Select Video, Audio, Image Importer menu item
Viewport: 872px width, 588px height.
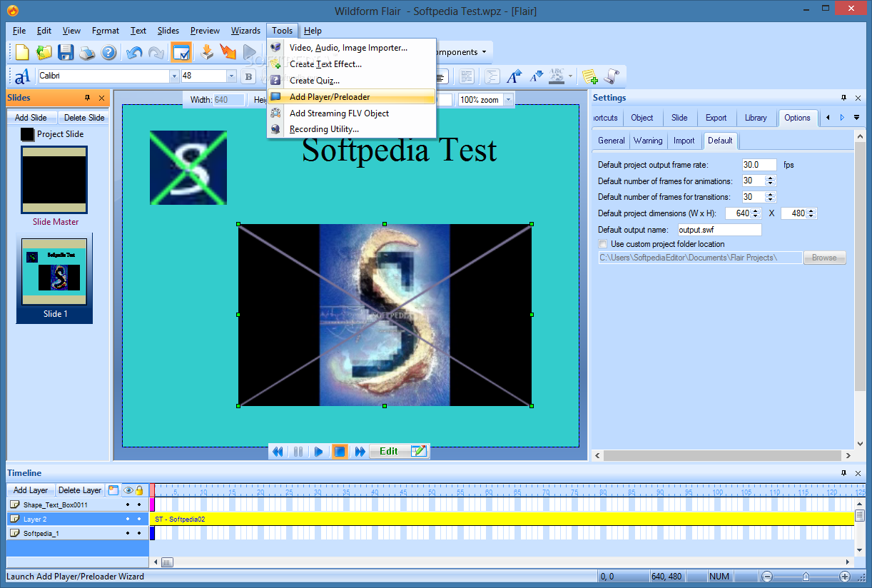click(x=352, y=48)
